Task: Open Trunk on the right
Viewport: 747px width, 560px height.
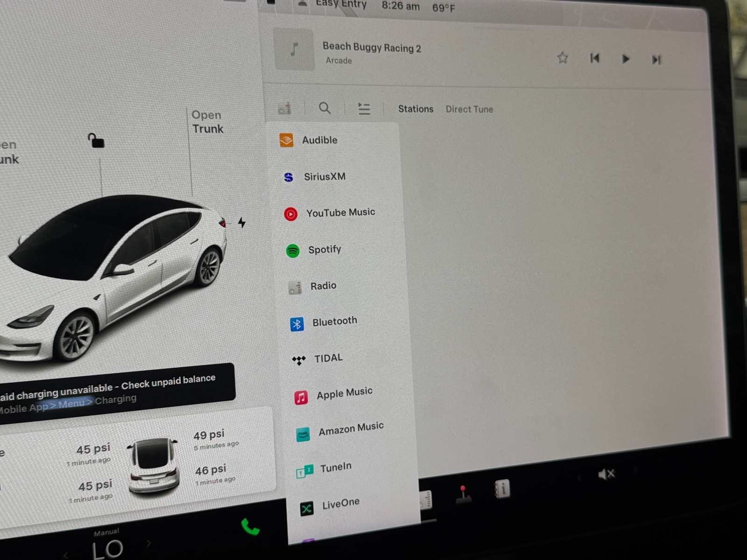Action: point(207,122)
